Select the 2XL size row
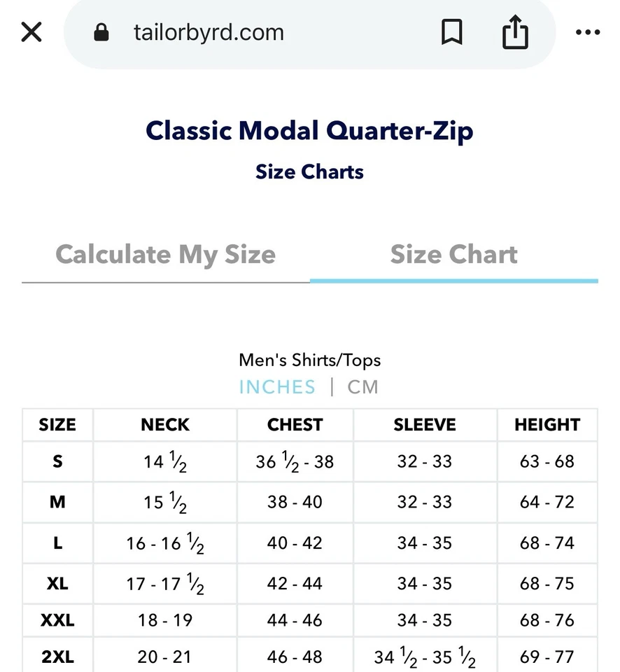The height and width of the screenshot is (672, 620). (57, 657)
